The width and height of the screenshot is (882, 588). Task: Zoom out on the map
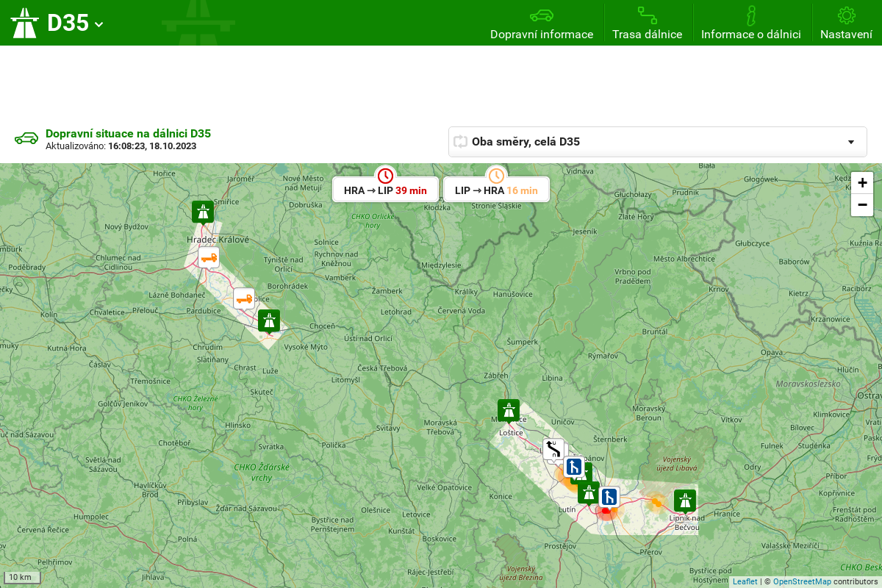click(x=862, y=205)
